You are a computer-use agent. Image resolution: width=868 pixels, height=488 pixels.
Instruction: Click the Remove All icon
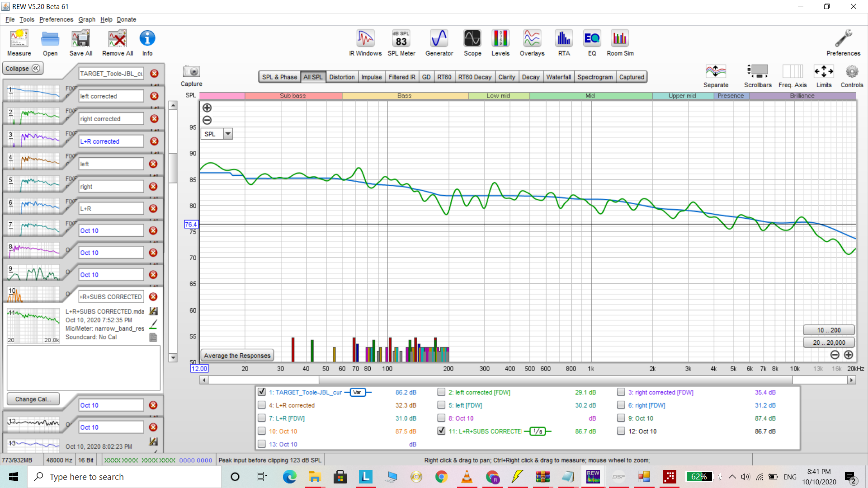[x=118, y=43]
